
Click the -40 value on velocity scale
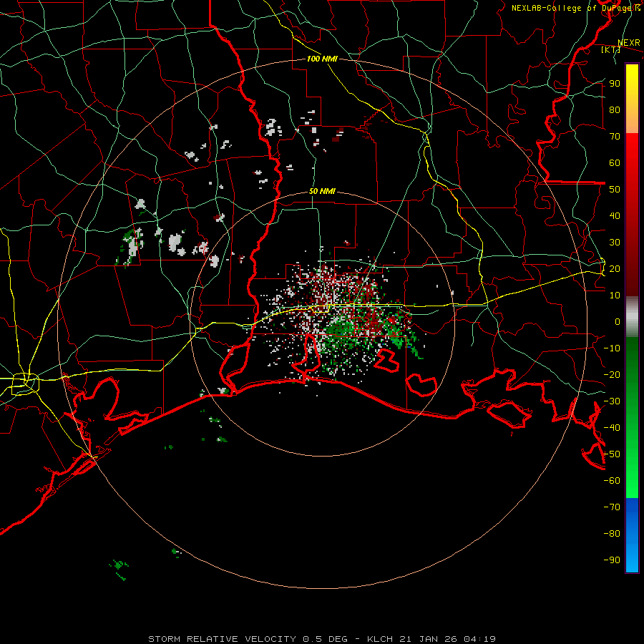point(612,428)
